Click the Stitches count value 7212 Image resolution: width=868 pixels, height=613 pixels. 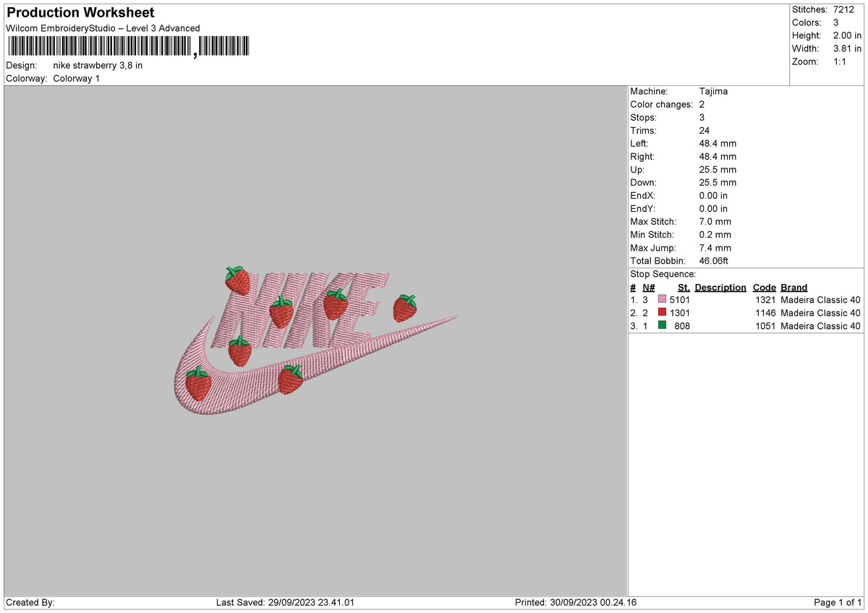pos(843,9)
